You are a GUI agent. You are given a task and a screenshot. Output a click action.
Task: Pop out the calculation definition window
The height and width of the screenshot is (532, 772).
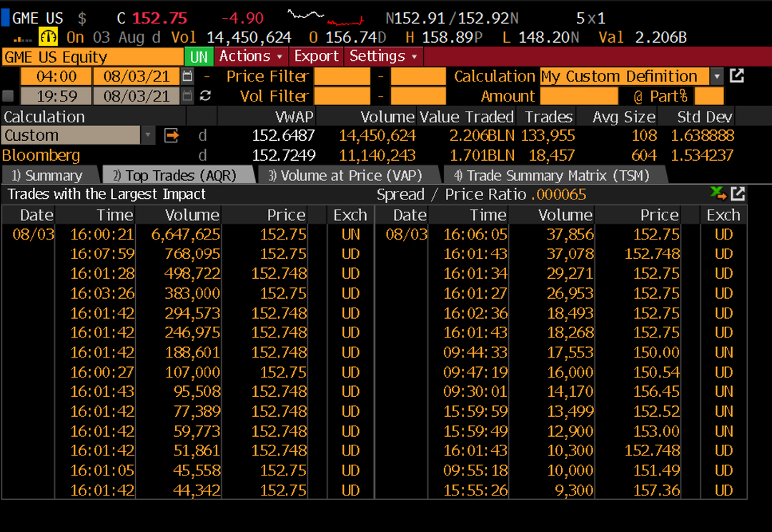(x=736, y=76)
